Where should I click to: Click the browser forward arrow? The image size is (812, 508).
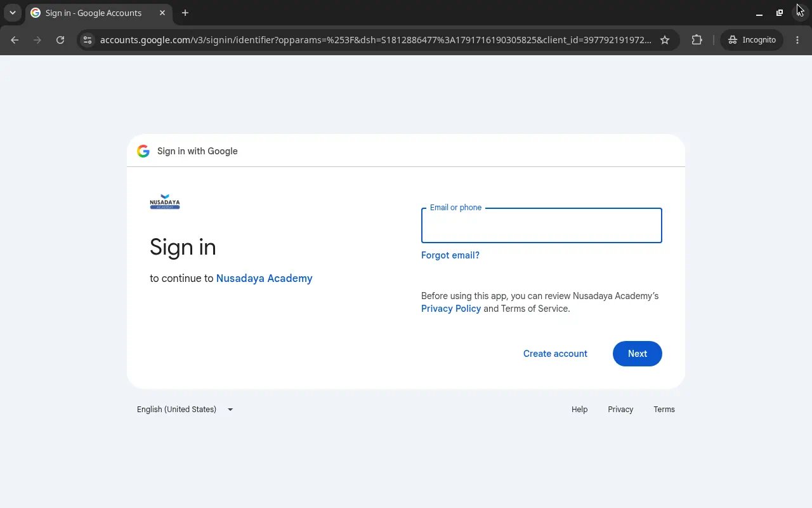click(x=37, y=40)
